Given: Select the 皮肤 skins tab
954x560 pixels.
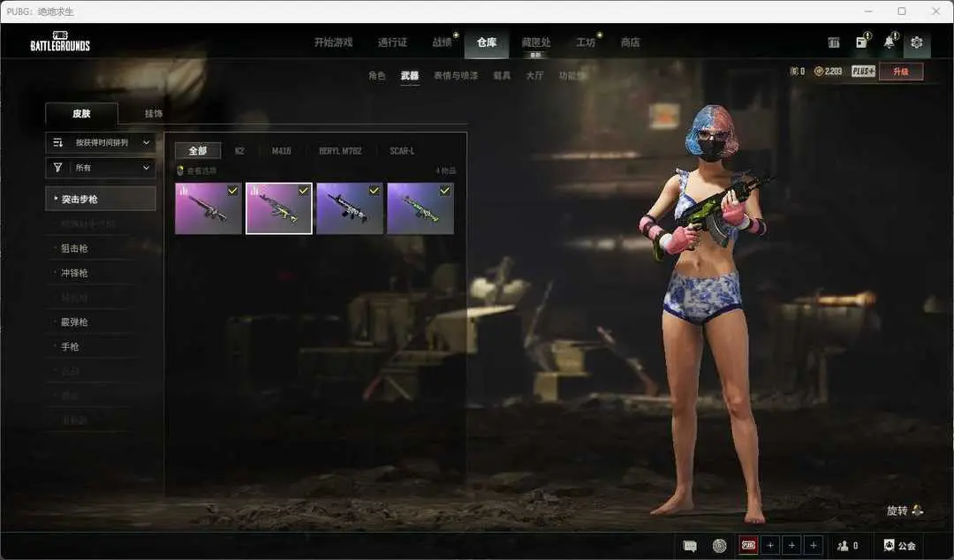Looking at the screenshot, I should tap(81, 114).
